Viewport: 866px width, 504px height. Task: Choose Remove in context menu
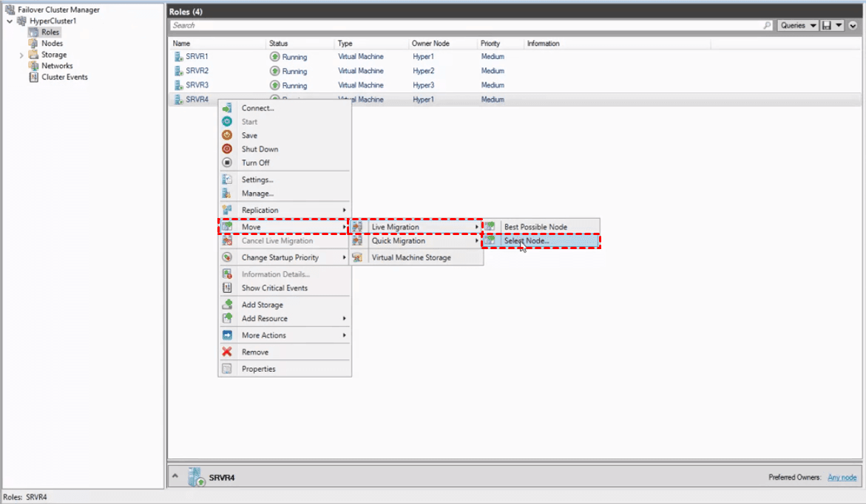[x=285, y=352]
